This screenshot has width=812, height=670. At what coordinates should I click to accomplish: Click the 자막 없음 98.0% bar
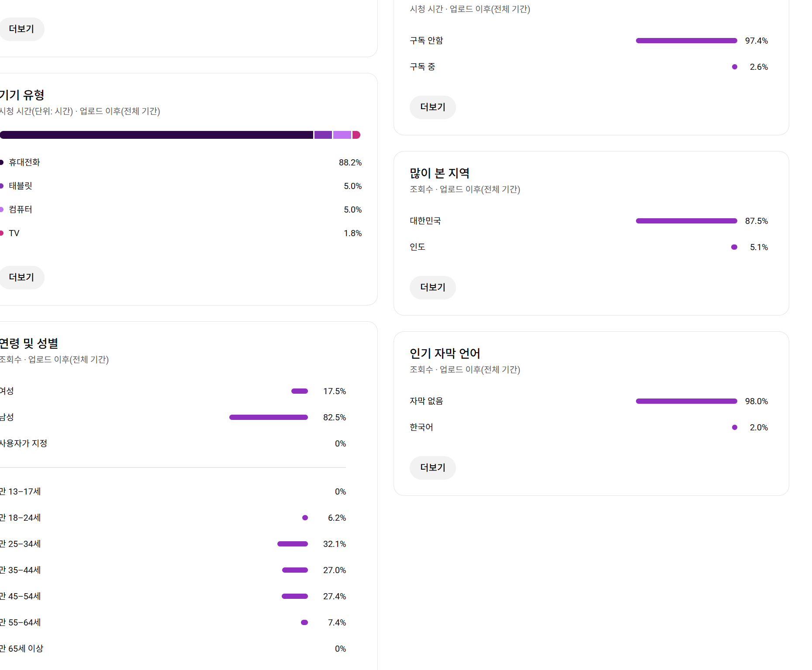point(686,401)
